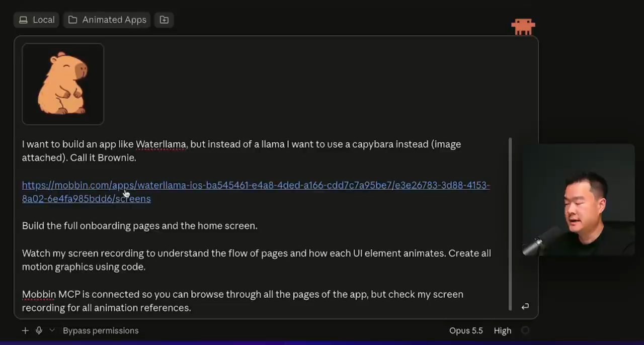644x345 pixels.
Task: Open the Opus 5.5 model selector
Action: click(466, 330)
